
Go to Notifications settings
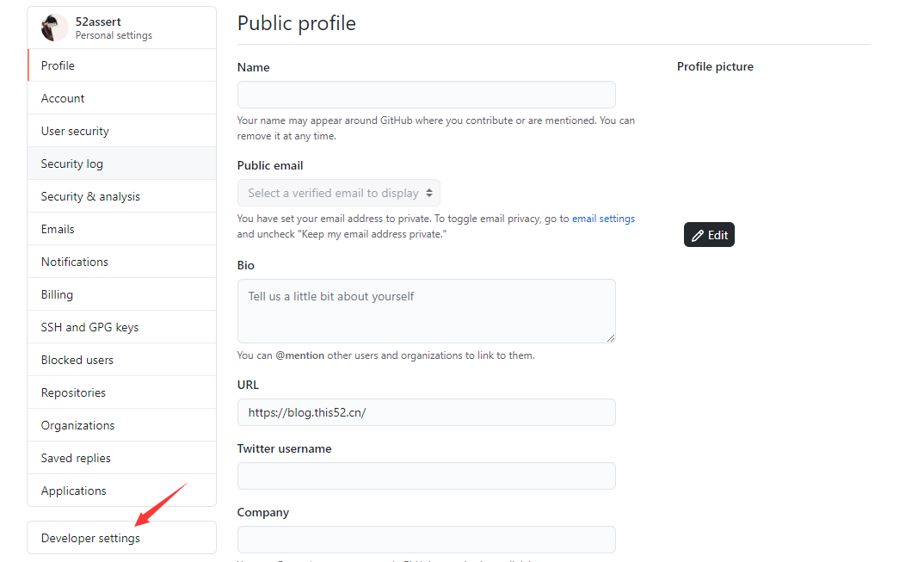click(x=122, y=262)
